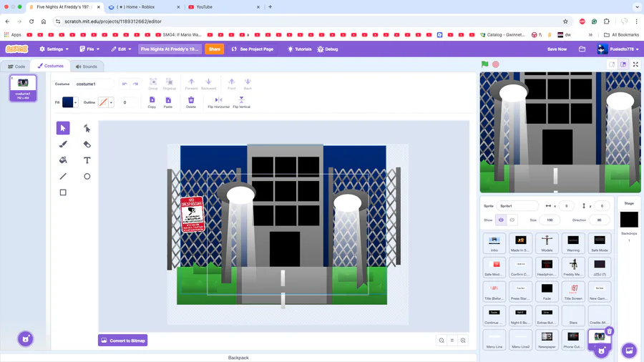Select the Fill bucket tool
This screenshot has width=644, height=362.
pos(63,160)
